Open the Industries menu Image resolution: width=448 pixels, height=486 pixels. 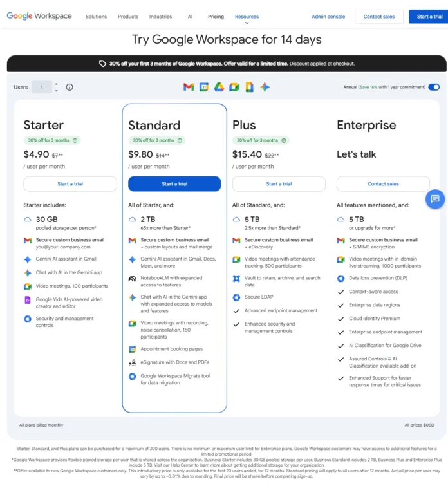pyautogui.click(x=160, y=17)
